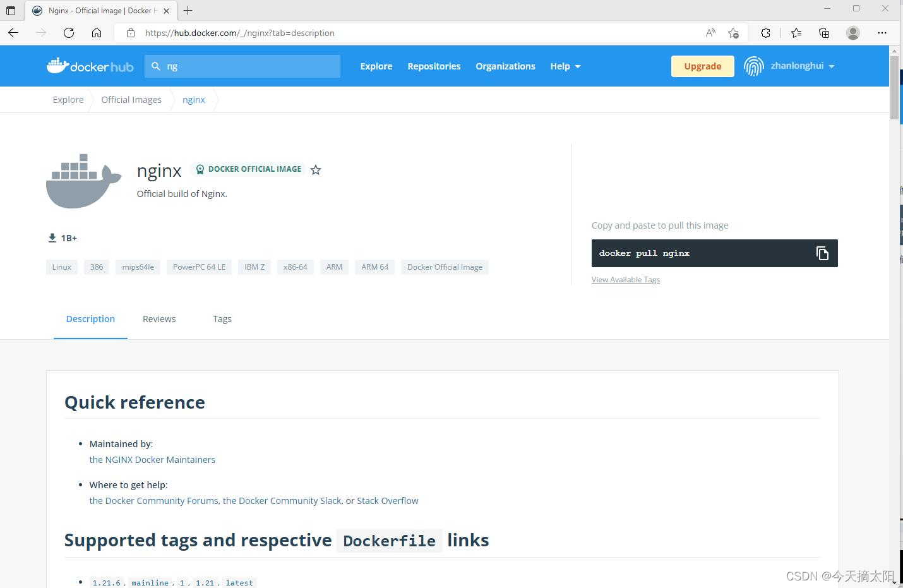Click the PowerPC 64 LE tag chip

click(200, 267)
